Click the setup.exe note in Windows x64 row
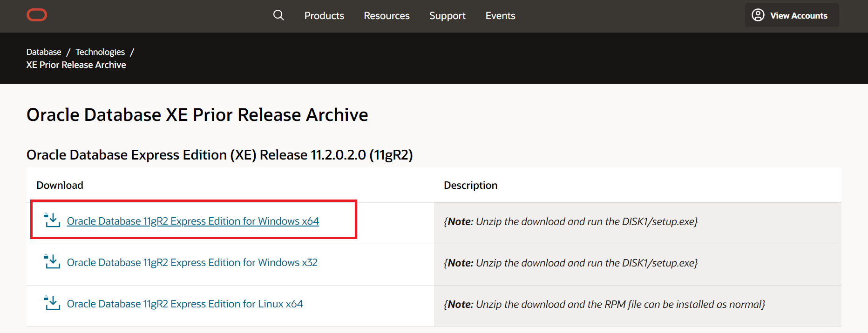 [570, 221]
